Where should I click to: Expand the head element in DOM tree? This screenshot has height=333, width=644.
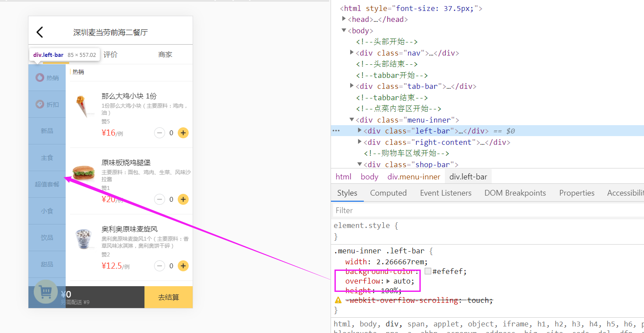(x=344, y=19)
